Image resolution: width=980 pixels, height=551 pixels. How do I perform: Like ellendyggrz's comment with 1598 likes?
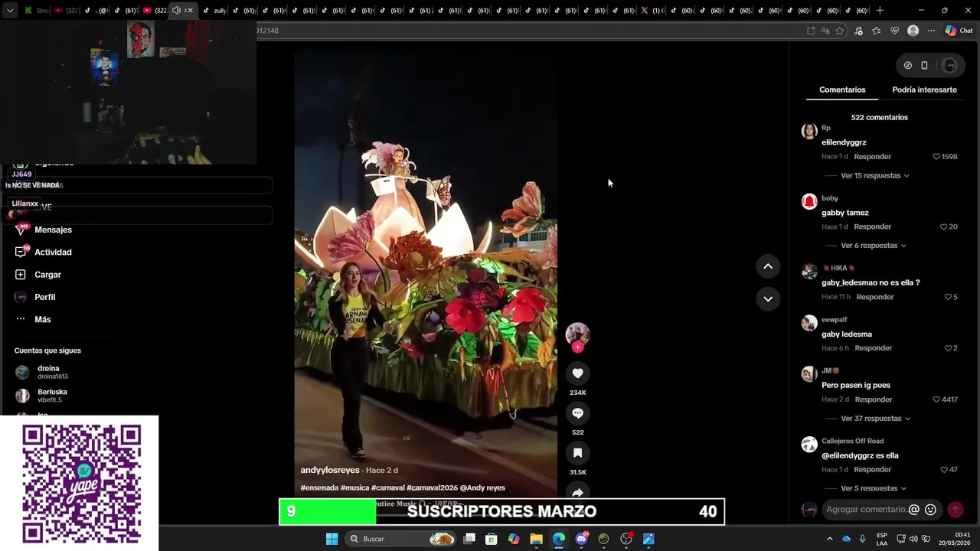click(x=936, y=157)
